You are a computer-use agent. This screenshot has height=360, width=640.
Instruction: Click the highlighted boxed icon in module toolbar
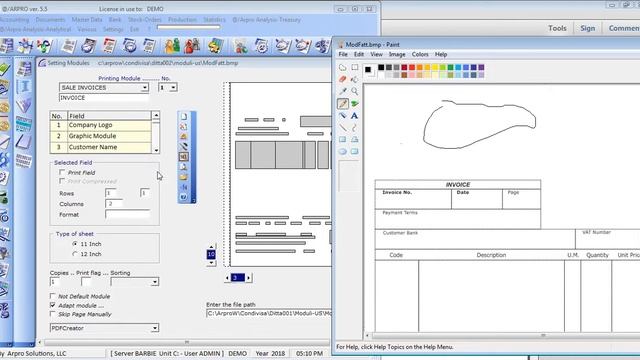(184, 157)
